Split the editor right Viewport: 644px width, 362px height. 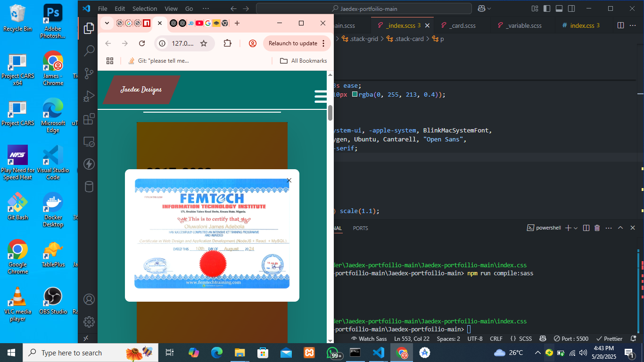[620, 25]
